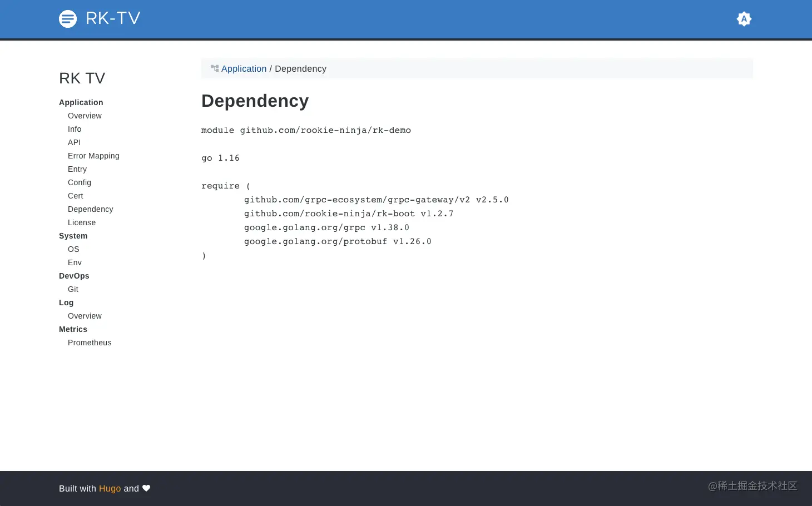The image size is (812, 506).
Task: Open the Config page in sidebar
Action: tap(80, 182)
